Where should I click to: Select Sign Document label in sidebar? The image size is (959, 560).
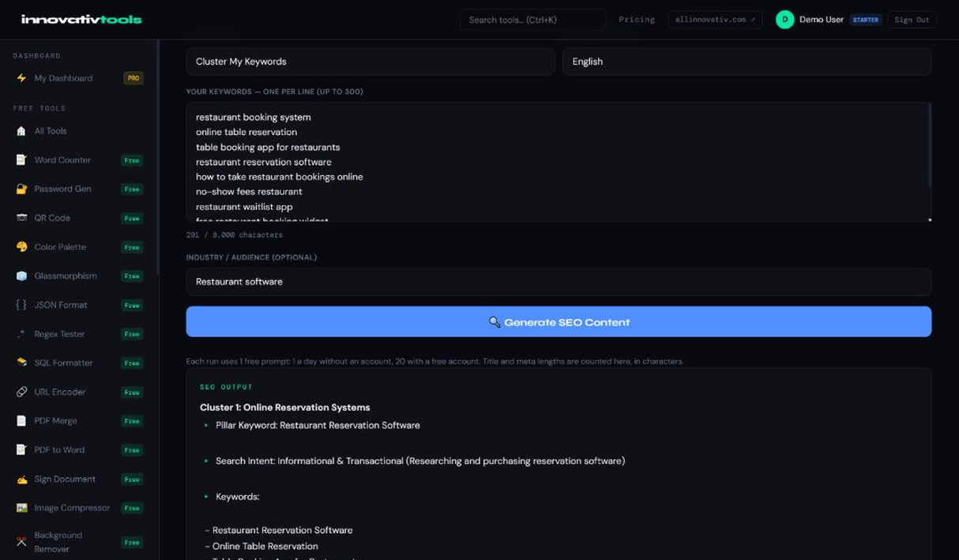click(x=65, y=479)
